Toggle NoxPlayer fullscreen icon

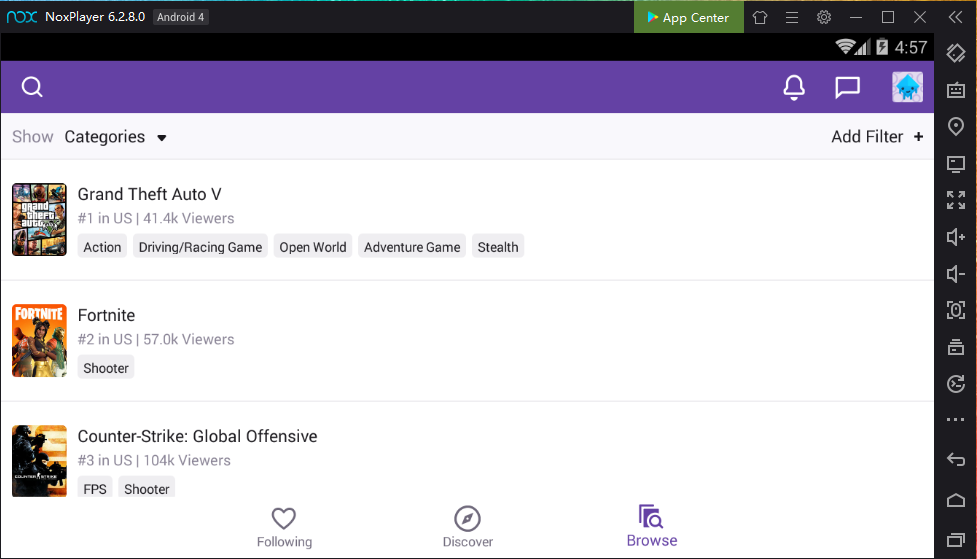pos(955,200)
